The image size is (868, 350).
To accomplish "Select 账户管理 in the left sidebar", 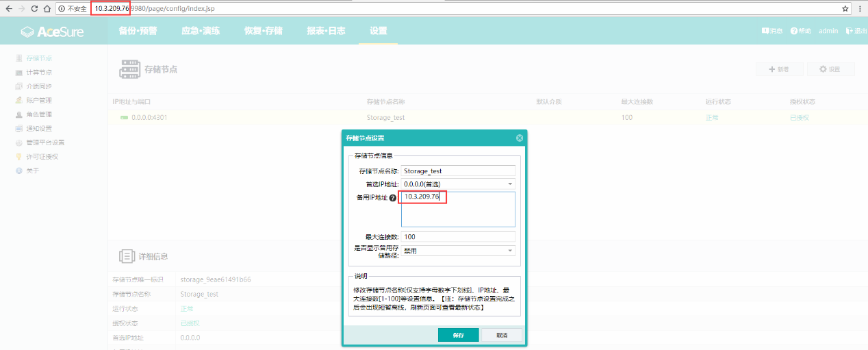I will pyautogui.click(x=38, y=101).
